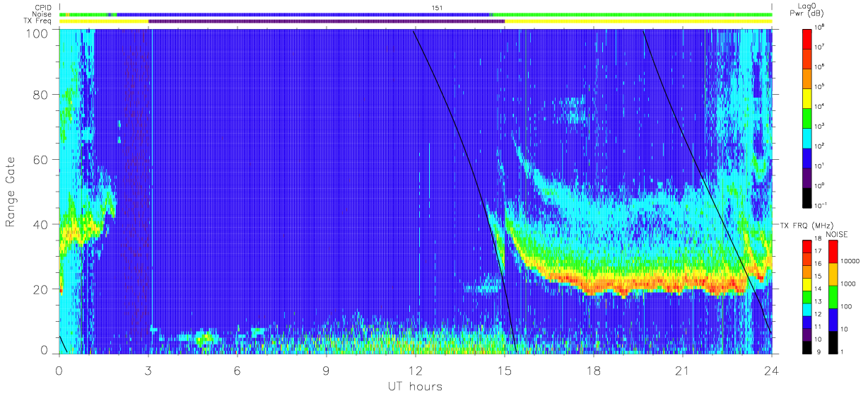Screen dimensions: 868x401
Task: Select the CPID label at top left
Action: click(x=42, y=8)
